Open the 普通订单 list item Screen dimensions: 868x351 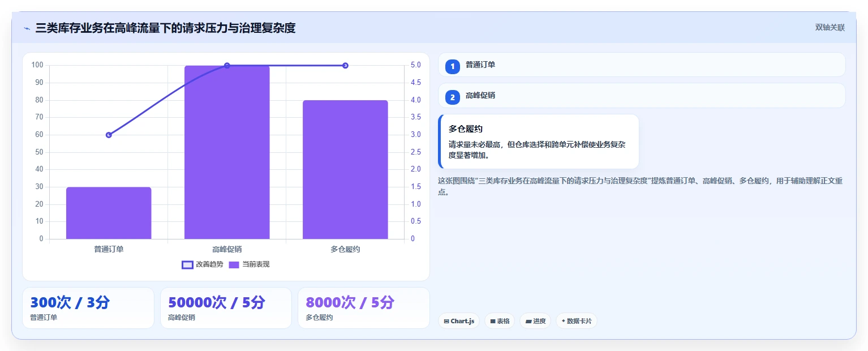tap(642, 65)
